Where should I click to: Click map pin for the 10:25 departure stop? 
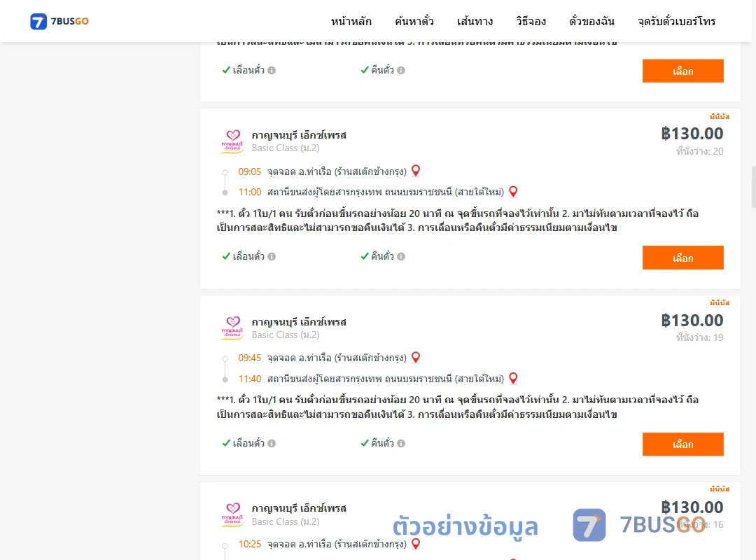416,544
